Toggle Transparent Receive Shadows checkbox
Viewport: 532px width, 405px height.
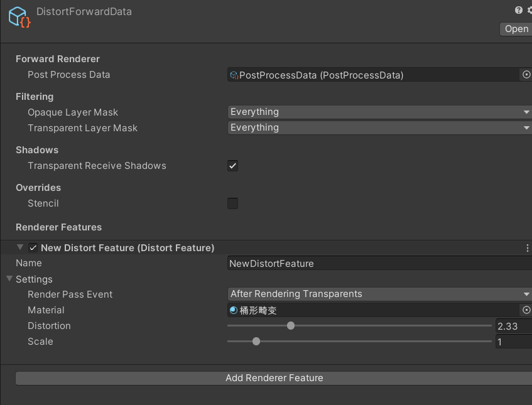(x=233, y=166)
